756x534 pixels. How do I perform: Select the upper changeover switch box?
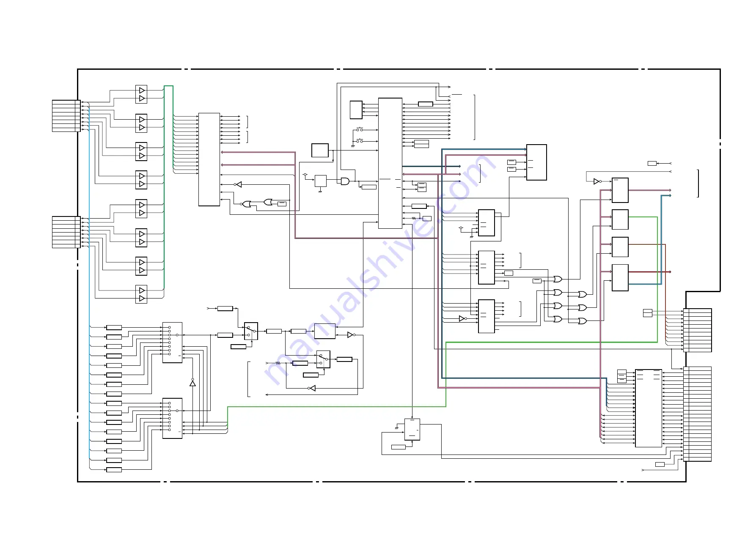tap(251, 331)
